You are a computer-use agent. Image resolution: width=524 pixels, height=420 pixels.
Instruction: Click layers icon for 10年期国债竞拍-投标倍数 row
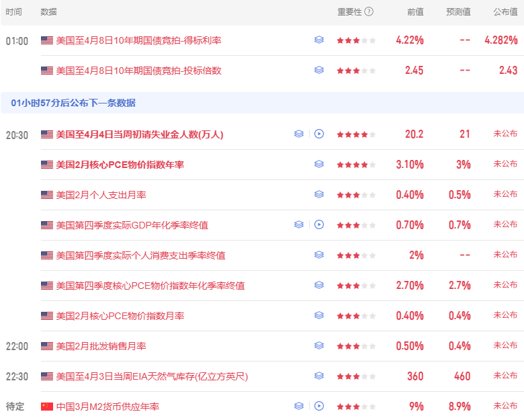pyautogui.click(x=319, y=70)
